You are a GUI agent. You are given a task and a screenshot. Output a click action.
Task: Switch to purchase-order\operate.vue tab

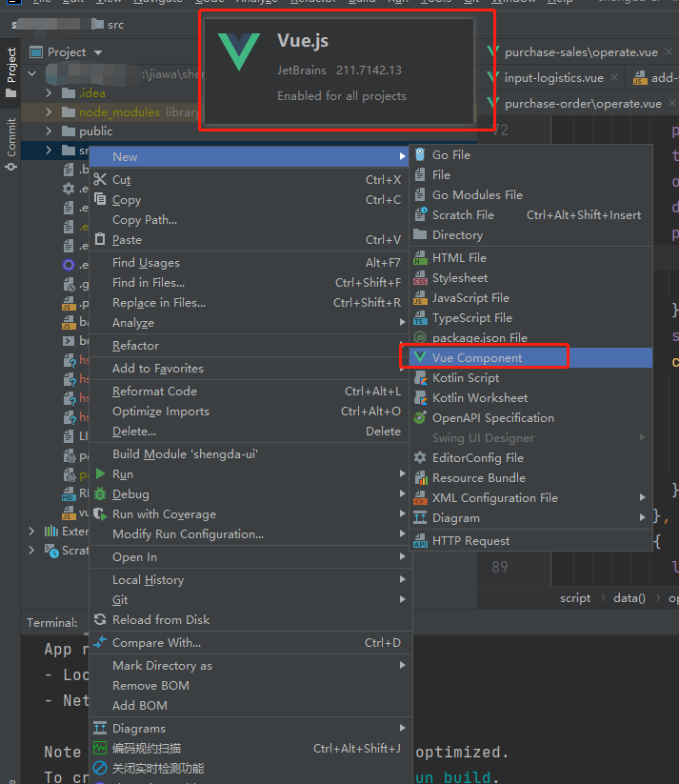pyautogui.click(x=583, y=104)
